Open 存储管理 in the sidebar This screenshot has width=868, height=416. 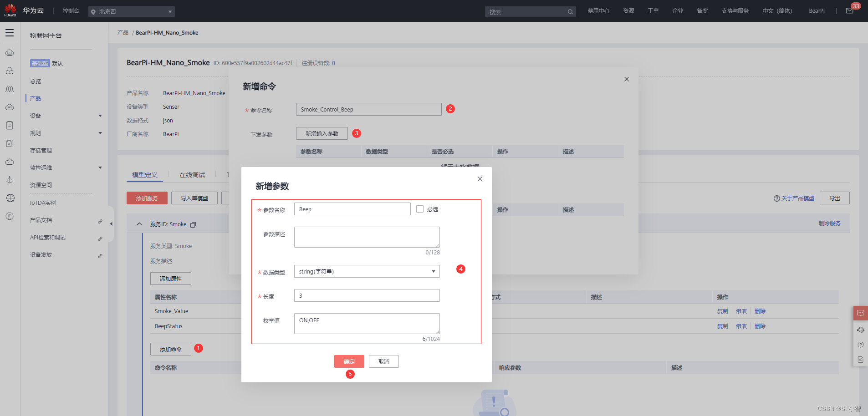(x=41, y=150)
